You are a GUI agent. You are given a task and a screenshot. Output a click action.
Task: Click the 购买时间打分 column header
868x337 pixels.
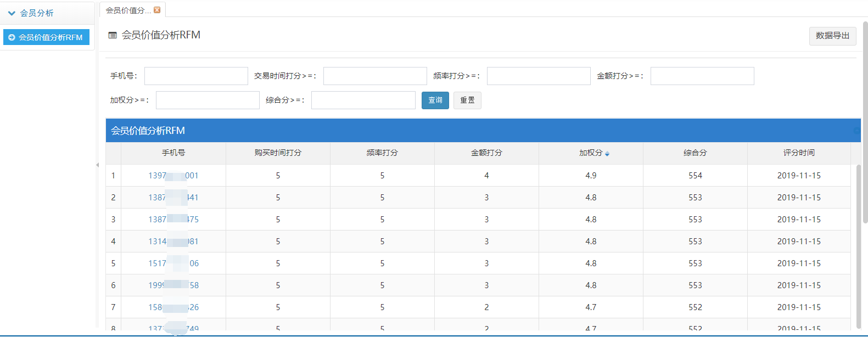point(278,153)
